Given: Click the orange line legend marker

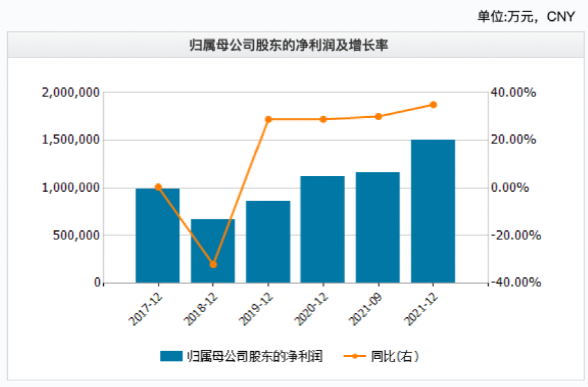Looking at the screenshot, I should tap(354, 356).
